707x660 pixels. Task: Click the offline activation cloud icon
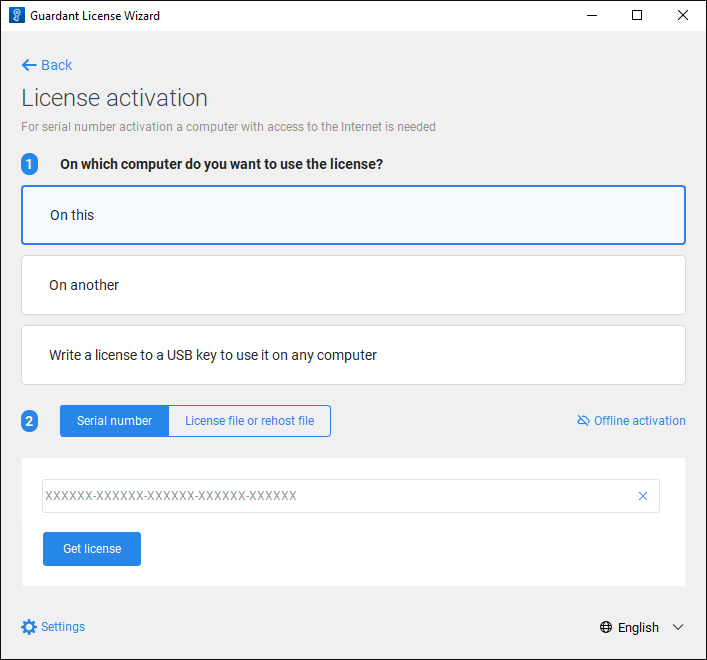tap(583, 421)
